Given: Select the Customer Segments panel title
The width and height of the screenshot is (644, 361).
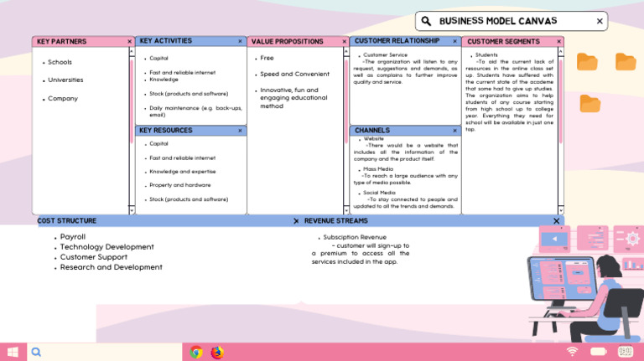Looking at the screenshot, I should (503, 41).
